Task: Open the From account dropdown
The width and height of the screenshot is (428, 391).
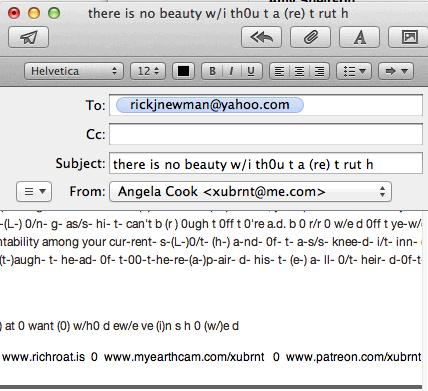Action: click(x=250, y=192)
